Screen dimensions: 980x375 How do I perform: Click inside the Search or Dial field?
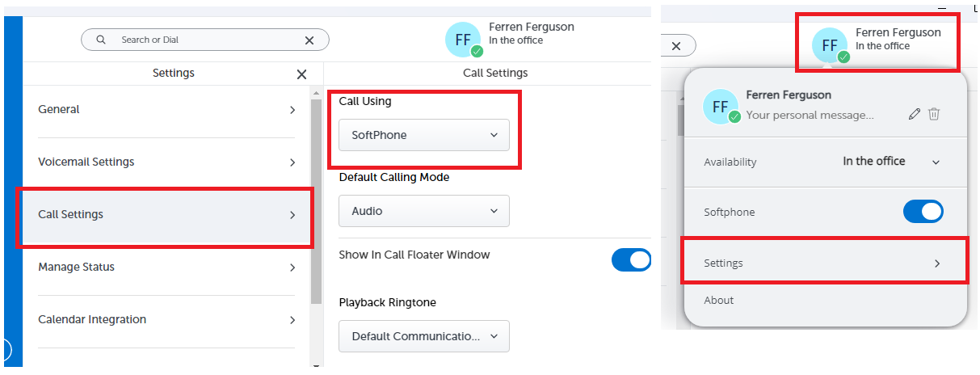point(205,40)
